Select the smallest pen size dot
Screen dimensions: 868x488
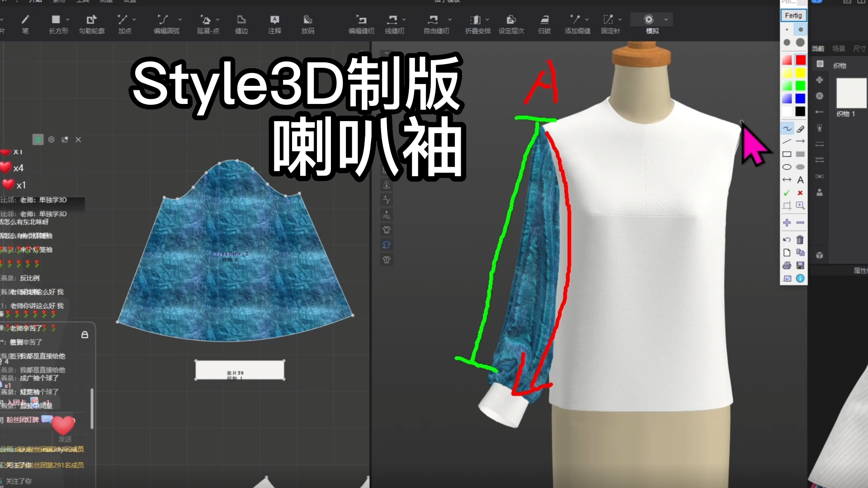787,29
